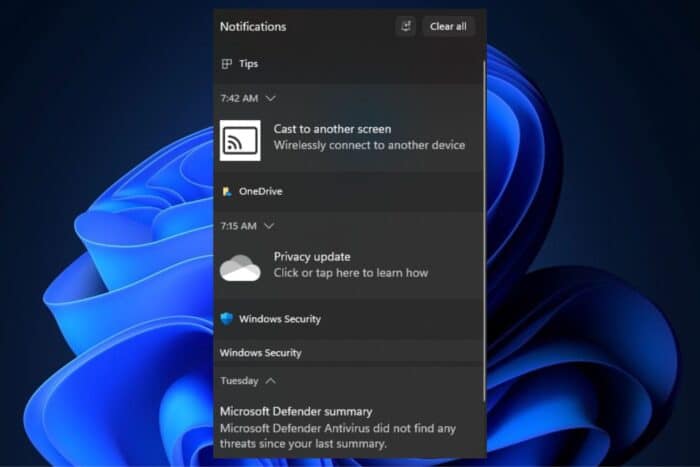The width and height of the screenshot is (700, 467).
Task: Expand the 7:15 AM notification chevron
Action: [x=269, y=226]
